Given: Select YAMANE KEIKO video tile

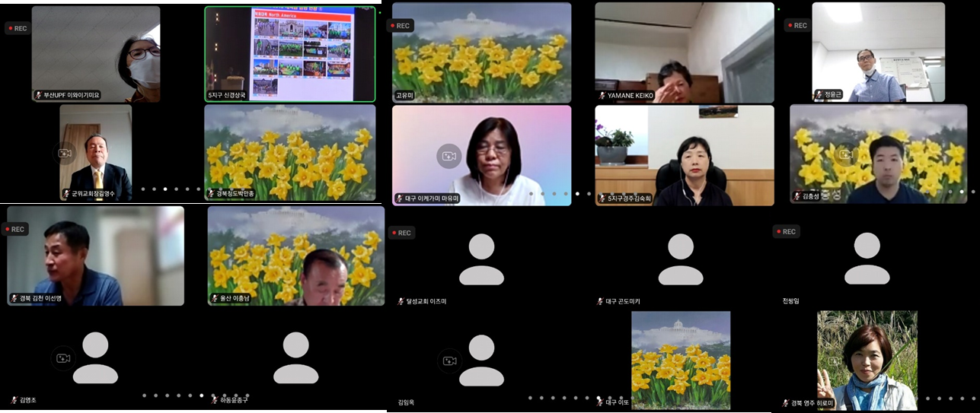Looking at the screenshot, I should 685,52.
